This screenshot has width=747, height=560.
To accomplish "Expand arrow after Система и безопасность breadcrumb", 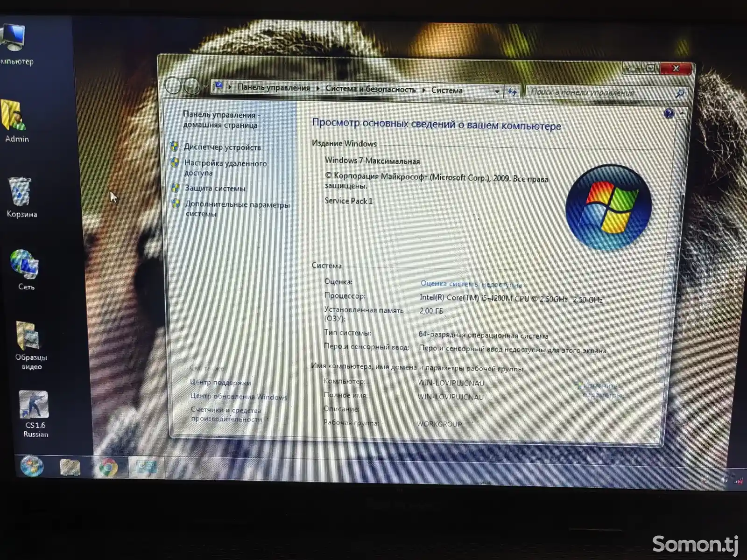I will point(423,90).
